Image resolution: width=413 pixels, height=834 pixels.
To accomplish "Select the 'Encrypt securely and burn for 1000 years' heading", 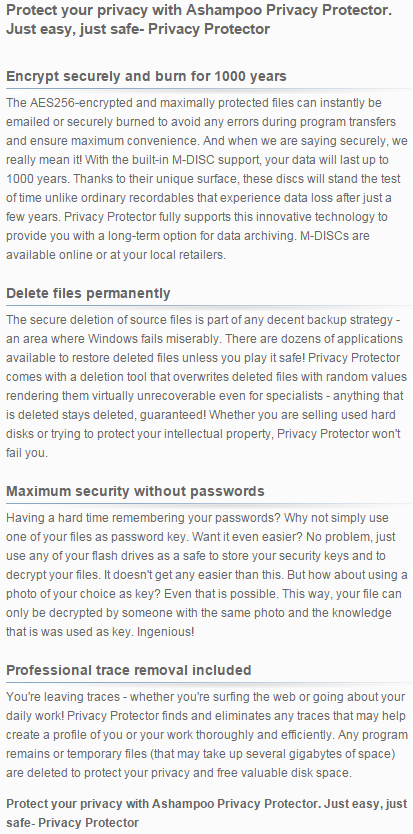I will click(146, 76).
